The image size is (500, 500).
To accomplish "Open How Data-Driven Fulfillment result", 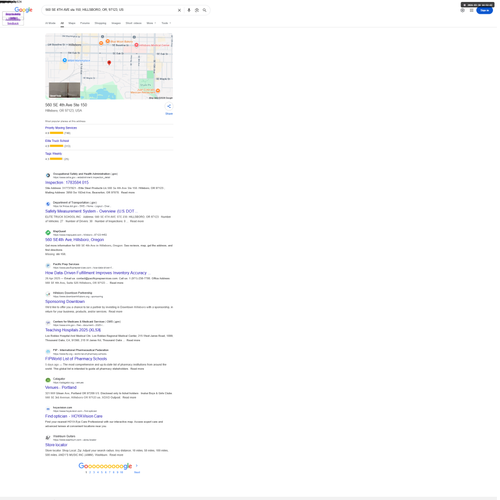I will (x=97, y=273).
